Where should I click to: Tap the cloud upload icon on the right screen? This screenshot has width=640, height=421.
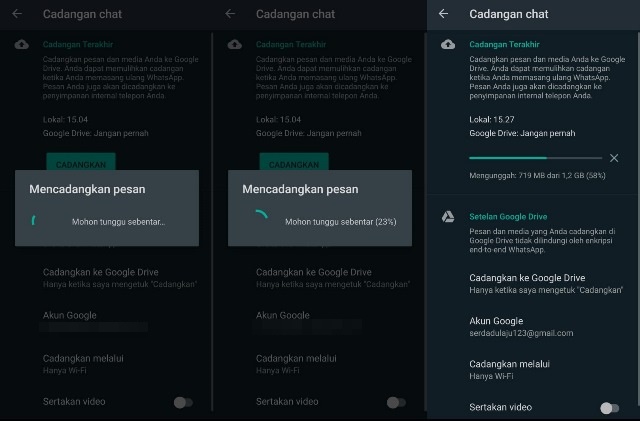(448, 45)
